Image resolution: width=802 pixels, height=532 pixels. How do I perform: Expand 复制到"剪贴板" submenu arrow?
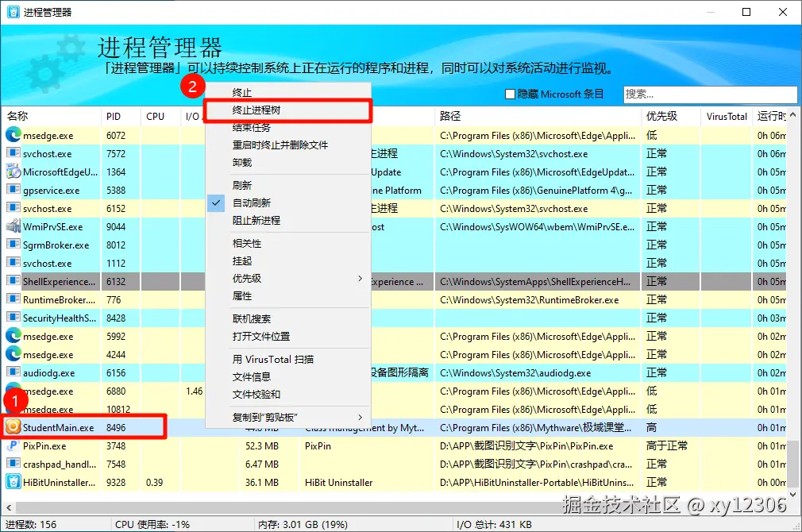pos(360,417)
